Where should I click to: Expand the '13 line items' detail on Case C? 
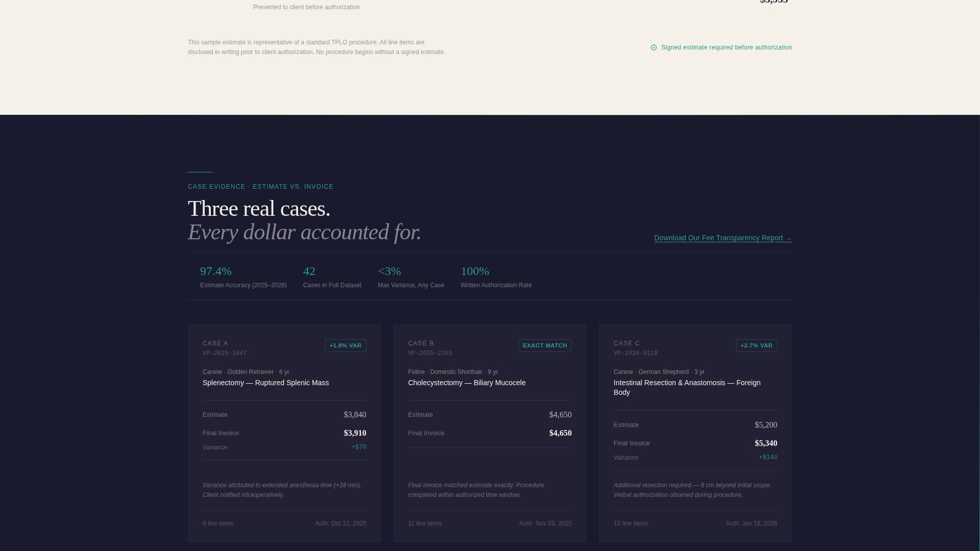click(630, 523)
